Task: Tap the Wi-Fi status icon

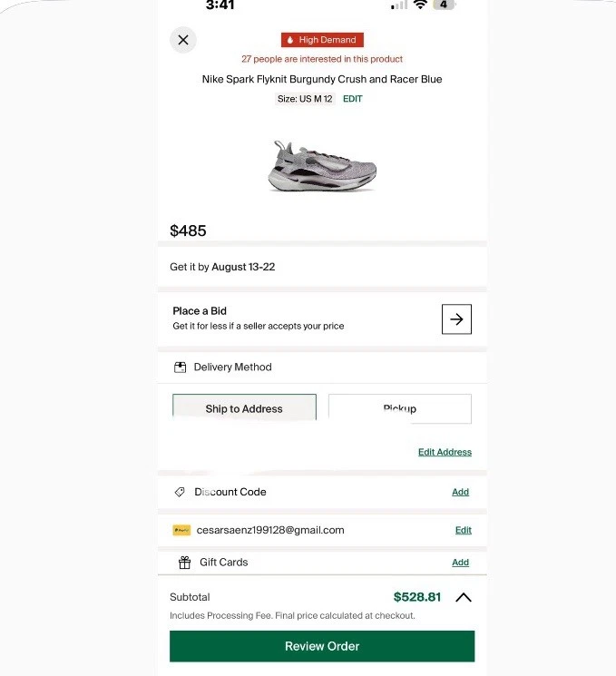Action: coord(420,5)
